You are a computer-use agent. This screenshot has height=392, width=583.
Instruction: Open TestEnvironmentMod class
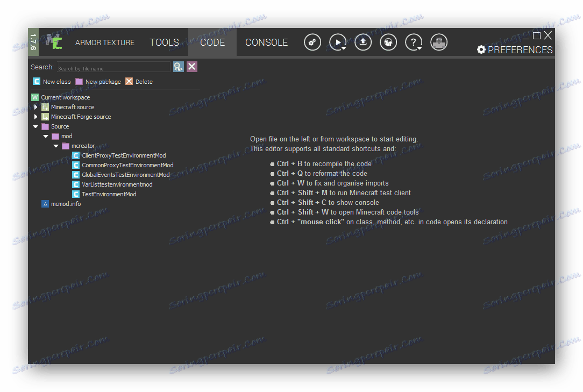point(109,194)
